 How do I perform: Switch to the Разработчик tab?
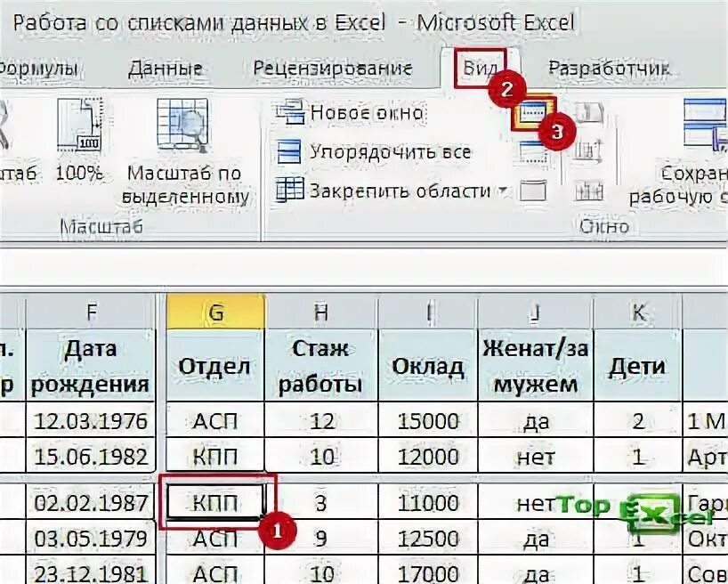(609, 69)
